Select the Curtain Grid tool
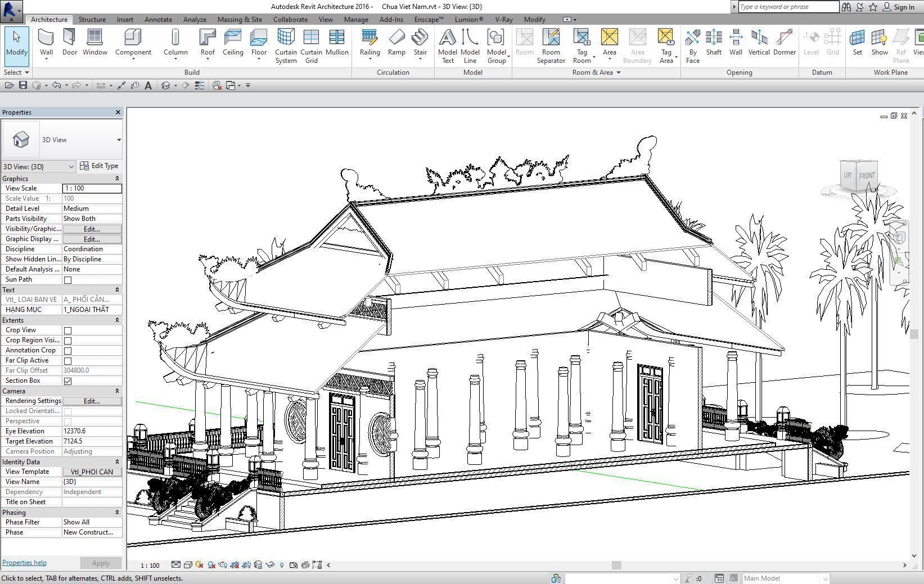Viewport: 924px width, 584px height. (311, 46)
